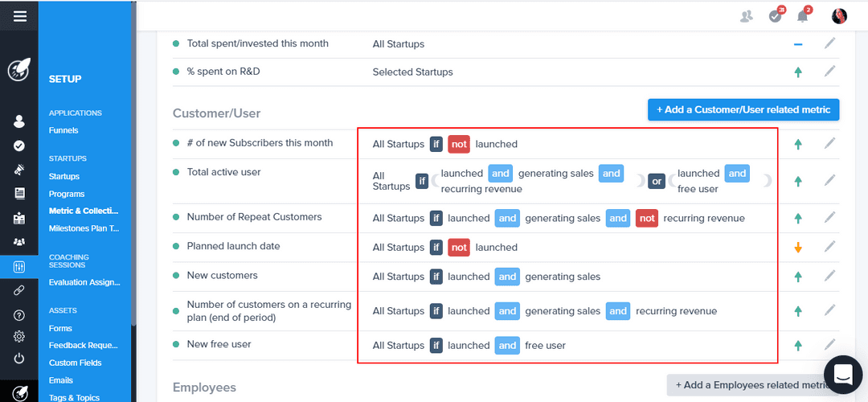Click pencil icon for New free user
Image resolution: width=868 pixels, height=402 pixels.
coord(830,345)
